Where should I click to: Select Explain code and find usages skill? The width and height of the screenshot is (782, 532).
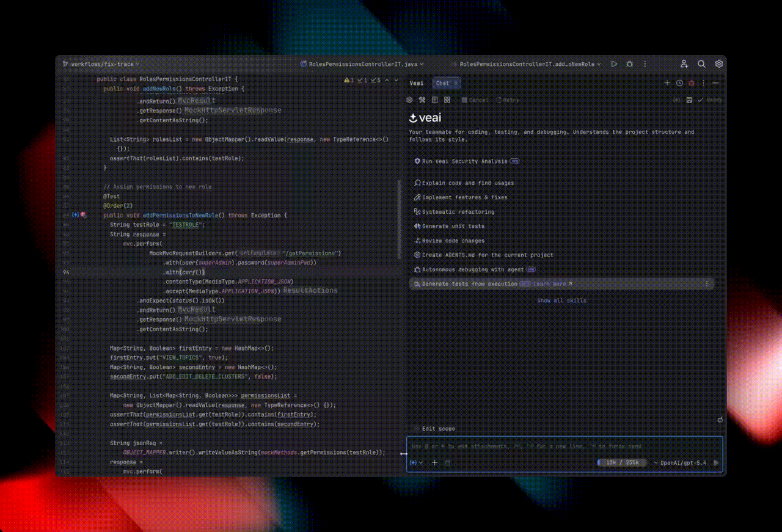click(x=464, y=183)
